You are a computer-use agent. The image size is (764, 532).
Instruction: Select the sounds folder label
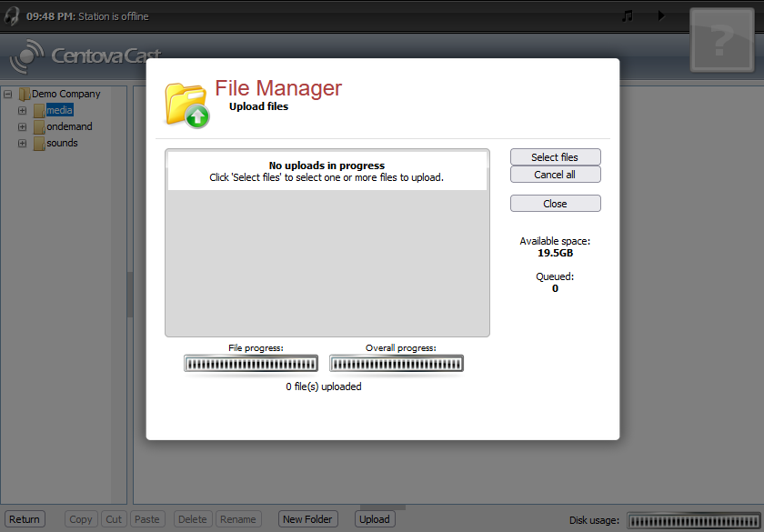(62, 143)
